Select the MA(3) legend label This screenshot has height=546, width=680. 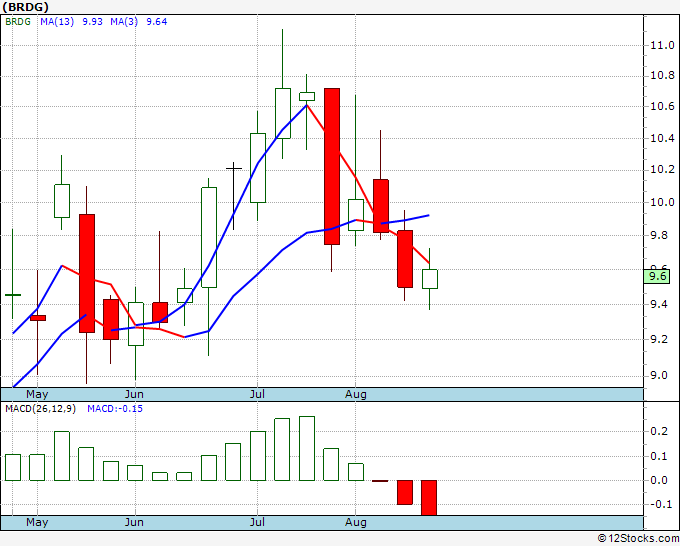pos(124,22)
